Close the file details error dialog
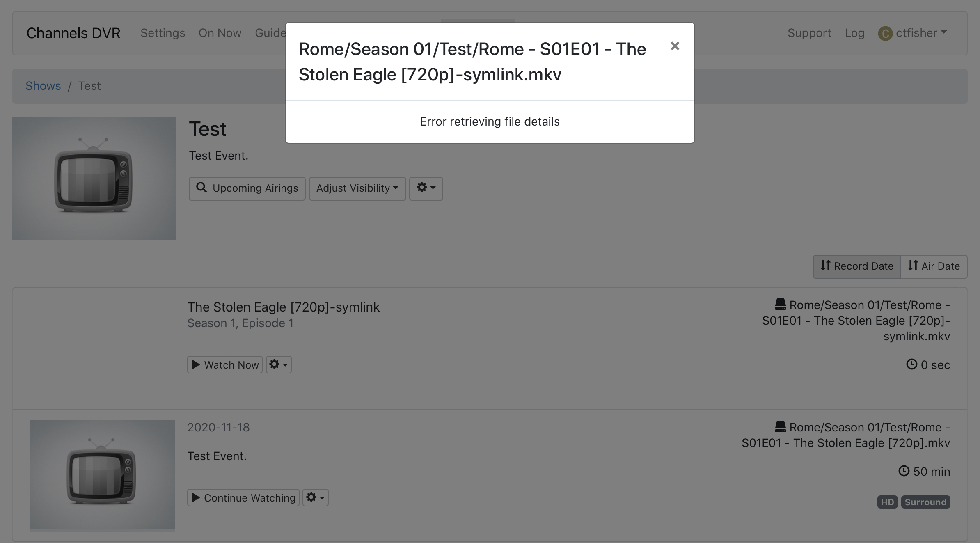 point(675,46)
